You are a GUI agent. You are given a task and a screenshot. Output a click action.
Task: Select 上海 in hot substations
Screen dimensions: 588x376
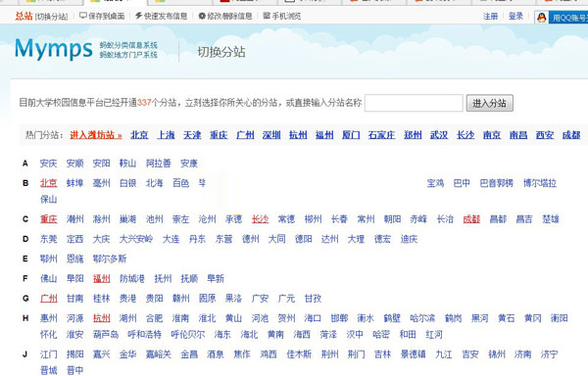point(166,135)
